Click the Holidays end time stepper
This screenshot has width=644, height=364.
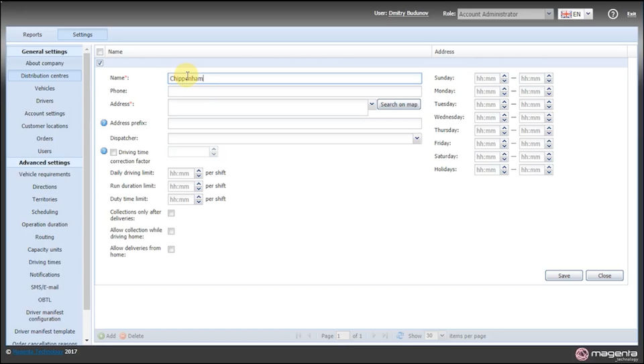[x=549, y=170]
